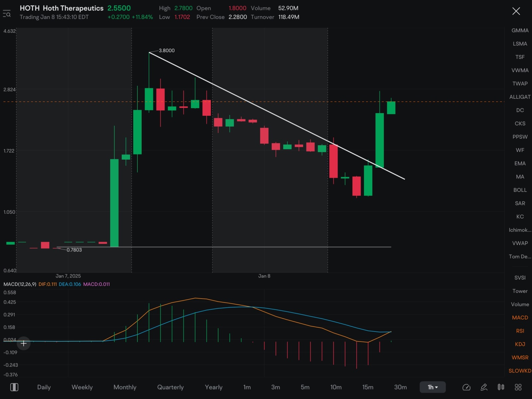
Task: Switch to Monthly timeframe
Action: (125, 387)
